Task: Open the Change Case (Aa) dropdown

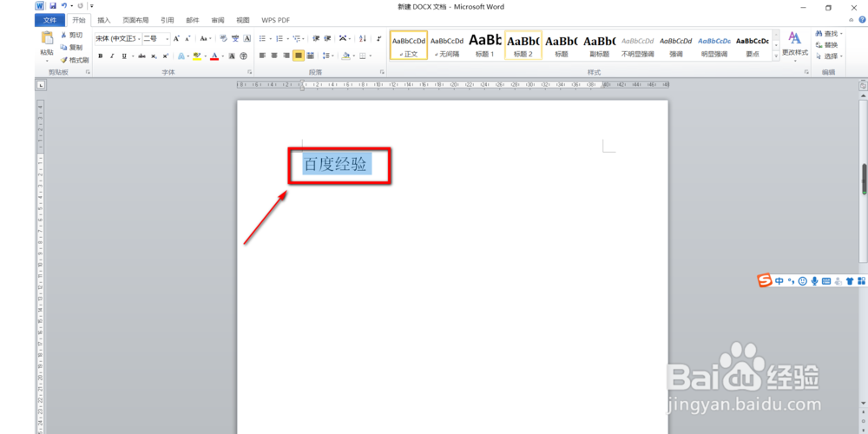Action: [x=206, y=39]
